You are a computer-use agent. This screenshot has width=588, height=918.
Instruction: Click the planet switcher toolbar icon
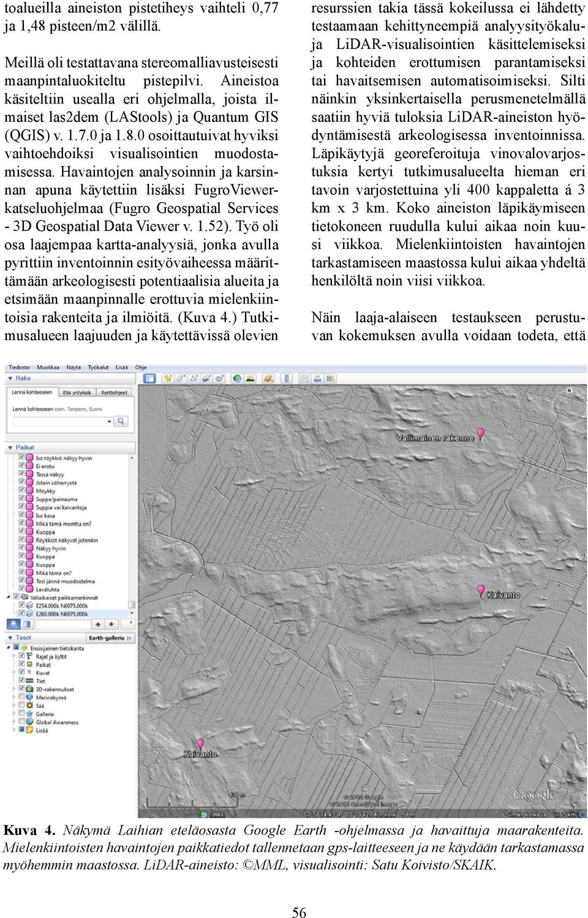tap(268, 378)
